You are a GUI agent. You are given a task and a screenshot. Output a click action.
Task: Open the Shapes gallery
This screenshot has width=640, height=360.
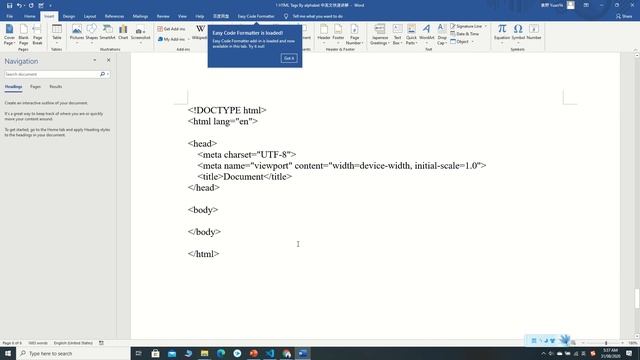pos(91,33)
